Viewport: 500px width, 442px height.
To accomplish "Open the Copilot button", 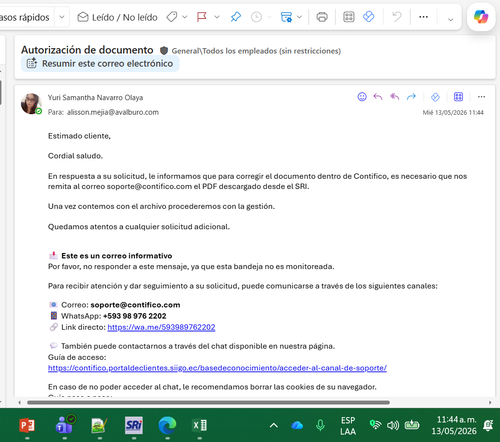I will tap(481, 17).
